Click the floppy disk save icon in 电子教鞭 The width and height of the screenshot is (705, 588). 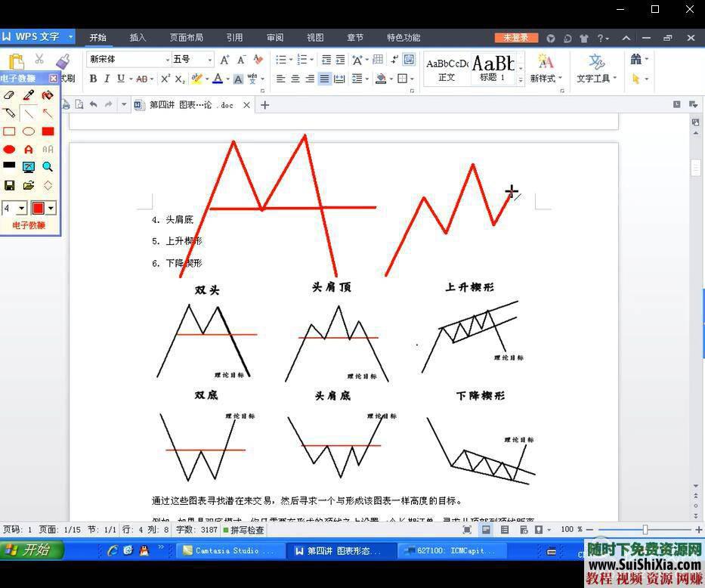tap(9, 185)
